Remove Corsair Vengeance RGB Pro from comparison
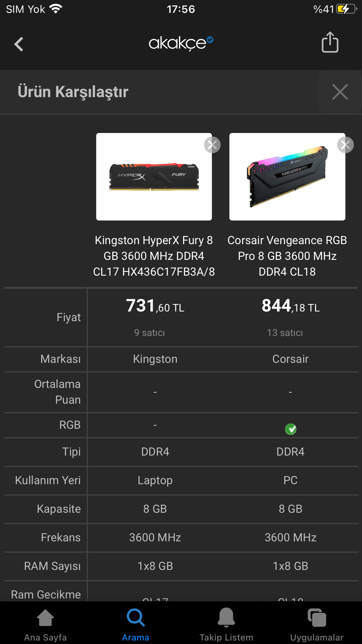The height and width of the screenshot is (644, 362). (345, 145)
